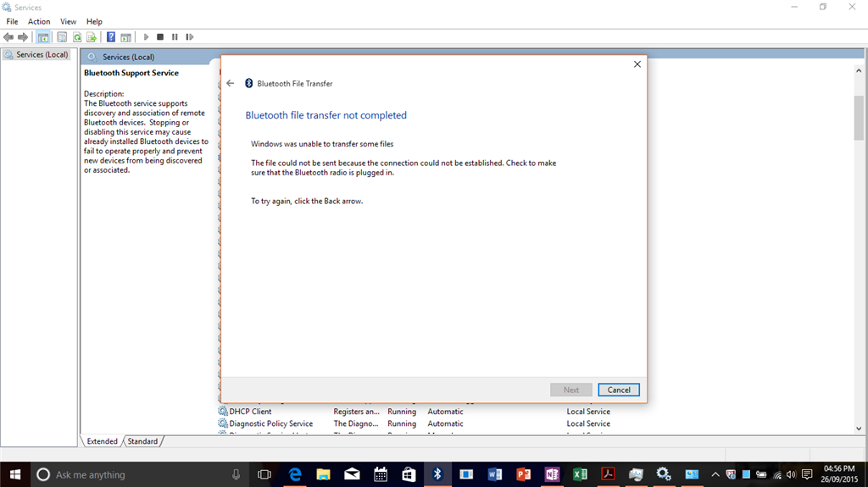
Task: Select the DHCP Client service row
Action: (x=415, y=411)
